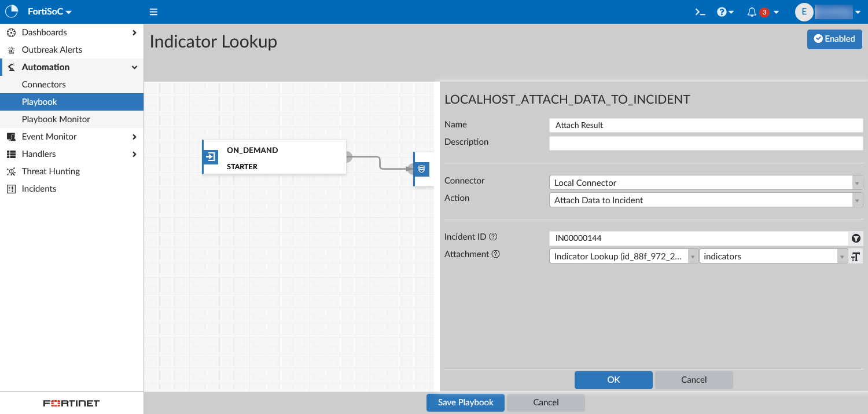Click OK in the action panel
The height and width of the screenshot is (414, 868).
[x=613, y=380]
